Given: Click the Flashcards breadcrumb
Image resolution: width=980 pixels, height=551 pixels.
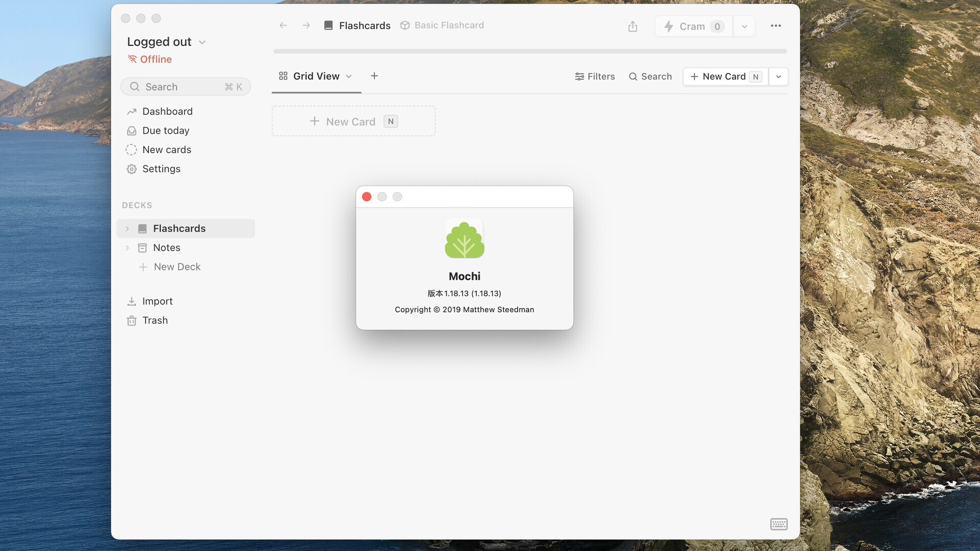Looking at the screenshot, I should click(357, 26).
